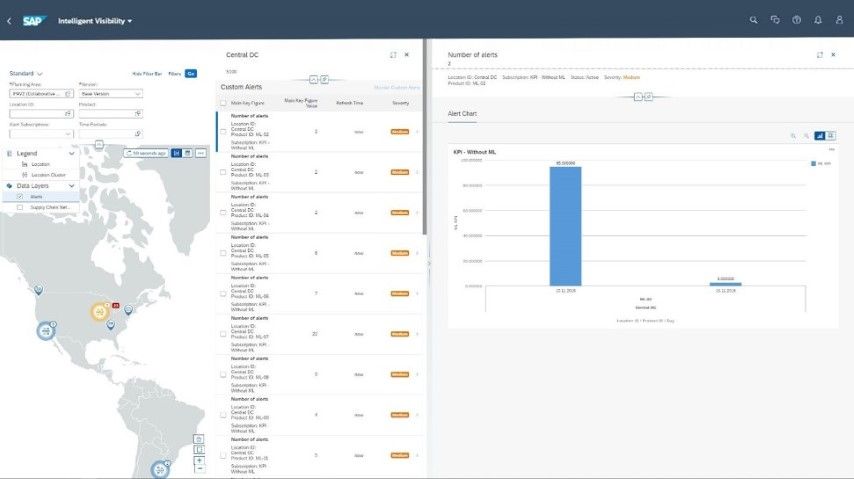The height and width of the screenshot is (479, 854).
Task: Collapse the Number of alerts header
Action: click(x=638, y=96)
